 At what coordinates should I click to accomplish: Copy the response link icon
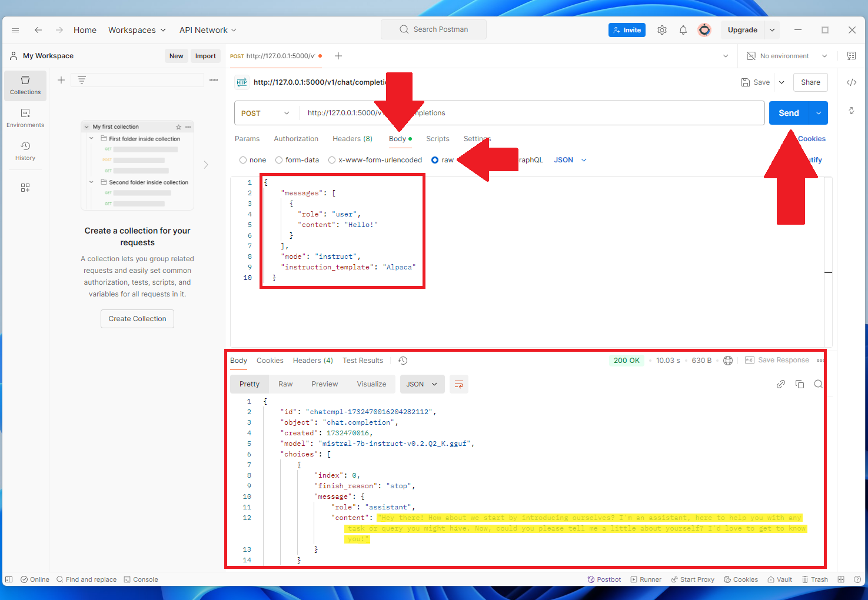781,384
